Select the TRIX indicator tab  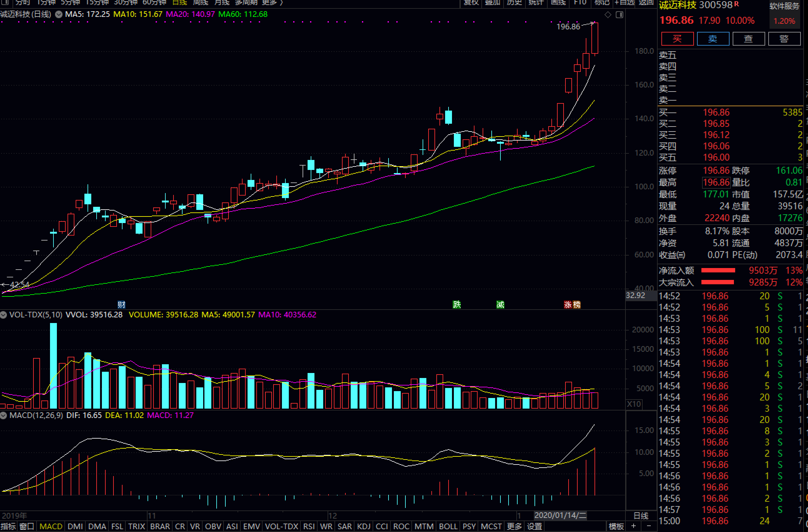click(137, 526)
